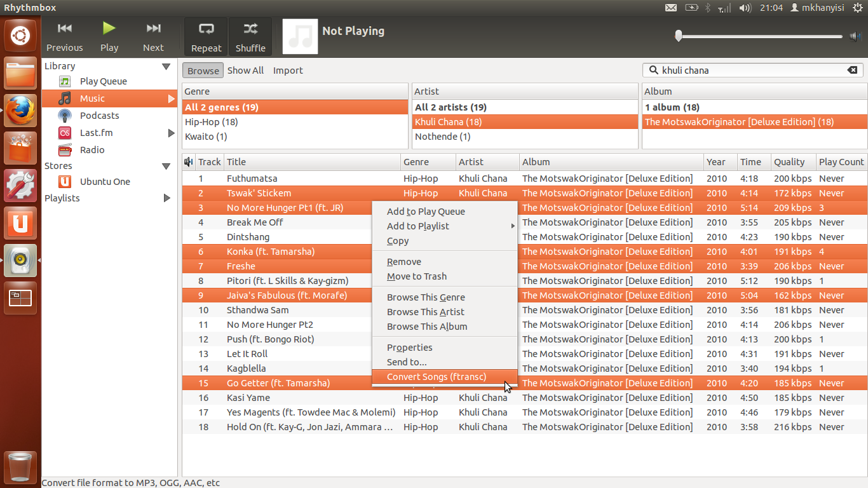Open System Settings from launcher
Screen dimensions: 868x488
(x=20, y=186)
